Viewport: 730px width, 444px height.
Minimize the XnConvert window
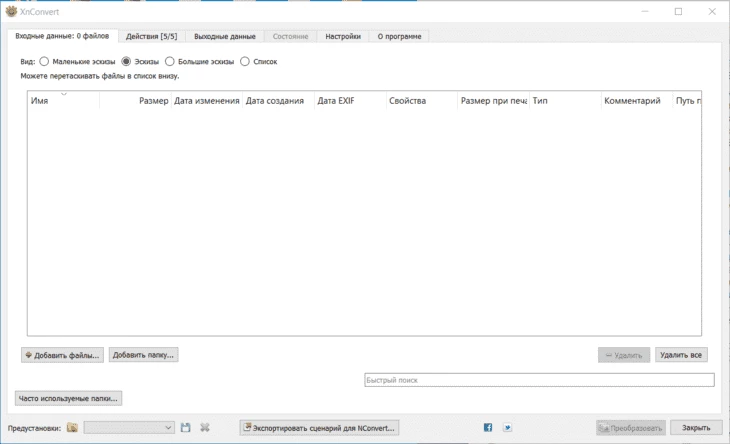pos(645,12)
